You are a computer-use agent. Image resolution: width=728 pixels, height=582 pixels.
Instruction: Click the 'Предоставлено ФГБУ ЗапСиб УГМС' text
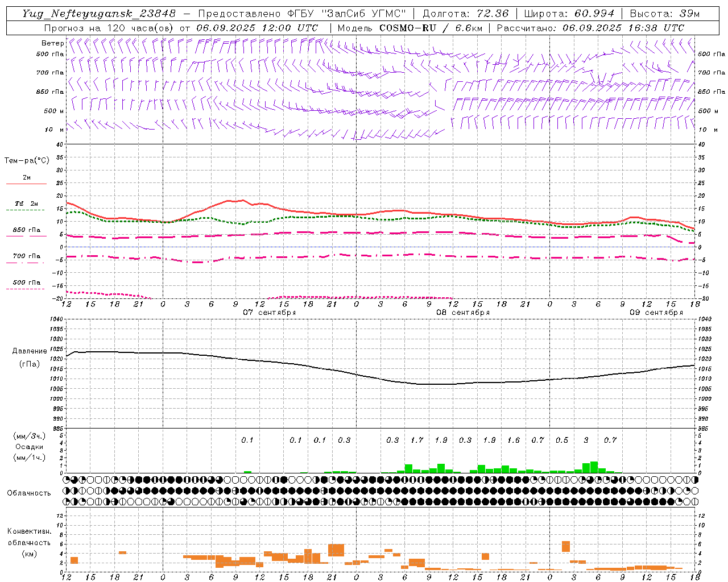pos(301,14)
